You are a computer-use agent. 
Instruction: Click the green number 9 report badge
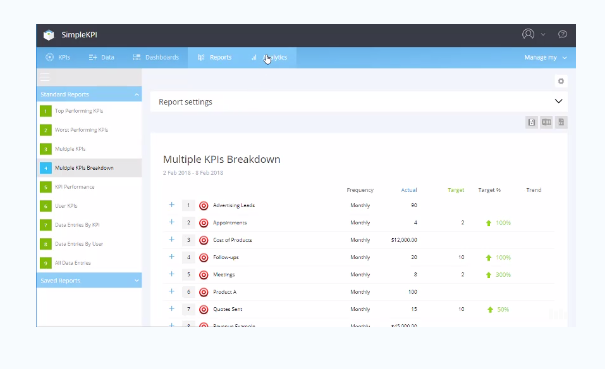click(x=46, y=263)
